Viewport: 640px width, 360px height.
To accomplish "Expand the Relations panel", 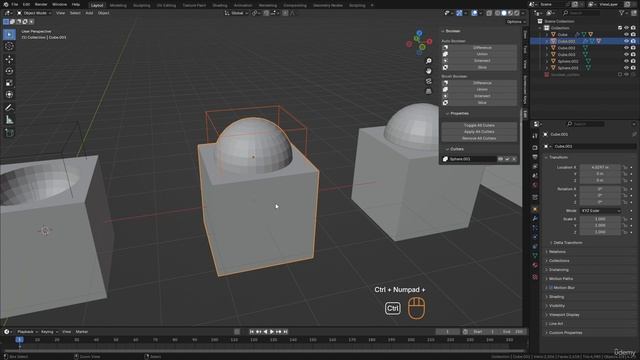I will tap(557, 252).
